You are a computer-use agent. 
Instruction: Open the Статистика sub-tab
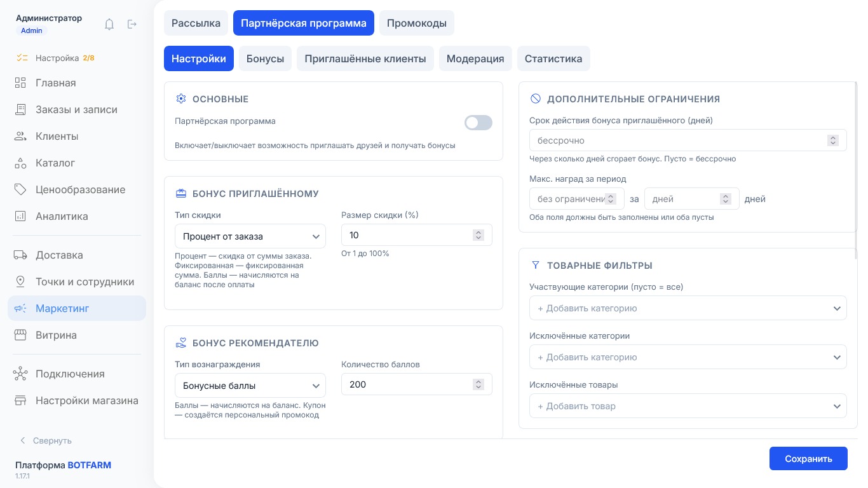[x=553, y=58]
